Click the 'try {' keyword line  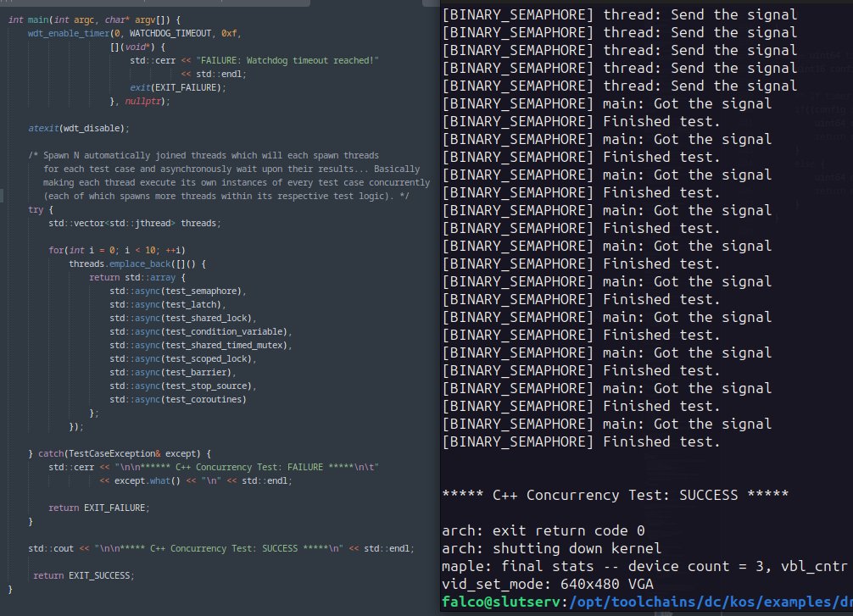41,210
